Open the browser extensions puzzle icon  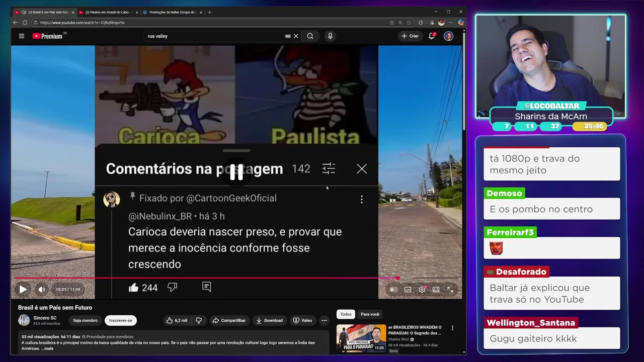pyautogui.click(x=421, y=23)
